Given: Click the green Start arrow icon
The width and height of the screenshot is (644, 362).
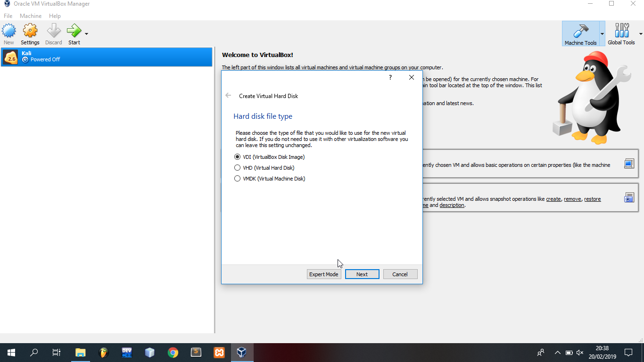Looking at the screenshot, I should [x=74, y=31].
